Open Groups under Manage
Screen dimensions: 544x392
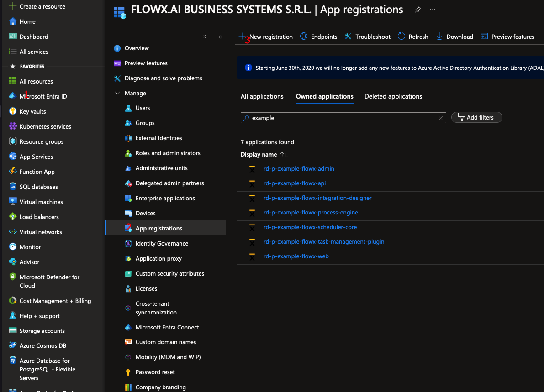point(145,123)
